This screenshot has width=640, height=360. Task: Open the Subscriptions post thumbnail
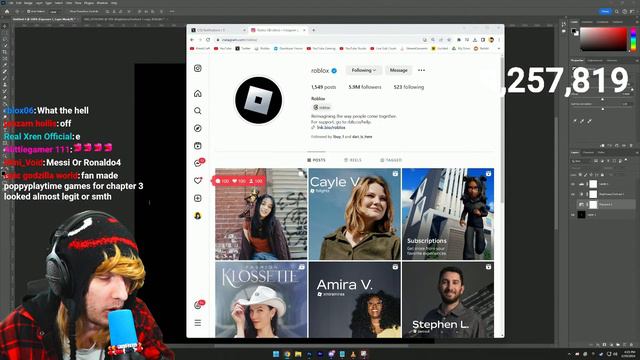(x=448, y=214)
